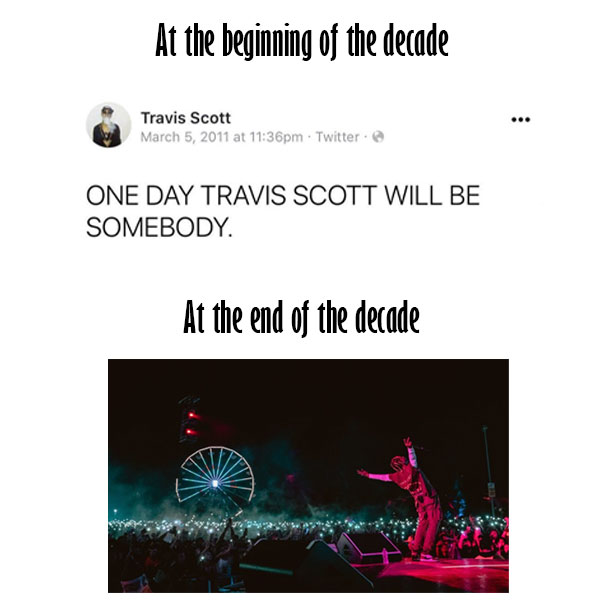Open the three-dot post options menu

(521, 119)
